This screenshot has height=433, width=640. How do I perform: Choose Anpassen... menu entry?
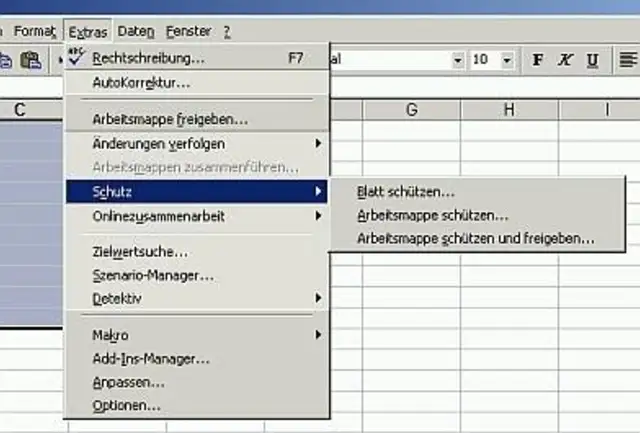(x=197, y=382)
